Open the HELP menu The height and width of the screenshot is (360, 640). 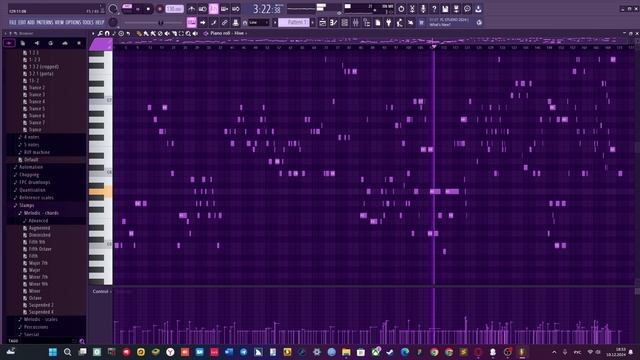[x=100, y=22]
